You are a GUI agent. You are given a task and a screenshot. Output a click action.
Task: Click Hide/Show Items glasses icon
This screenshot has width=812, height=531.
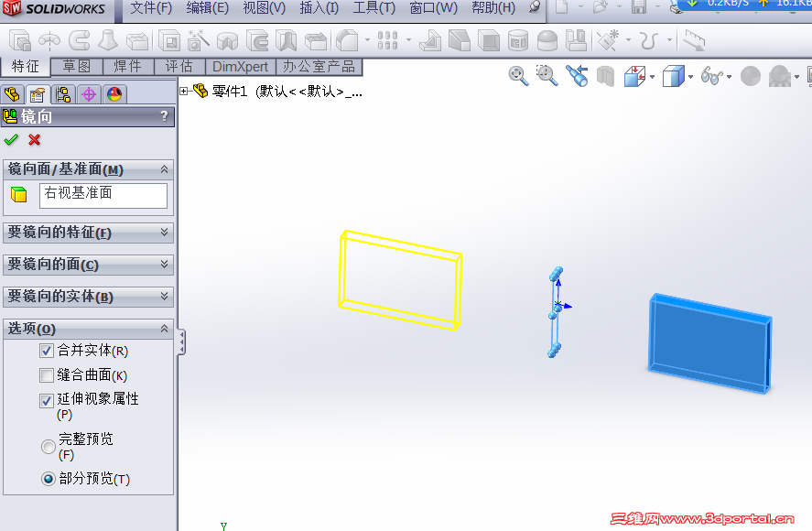pos(712,76)
